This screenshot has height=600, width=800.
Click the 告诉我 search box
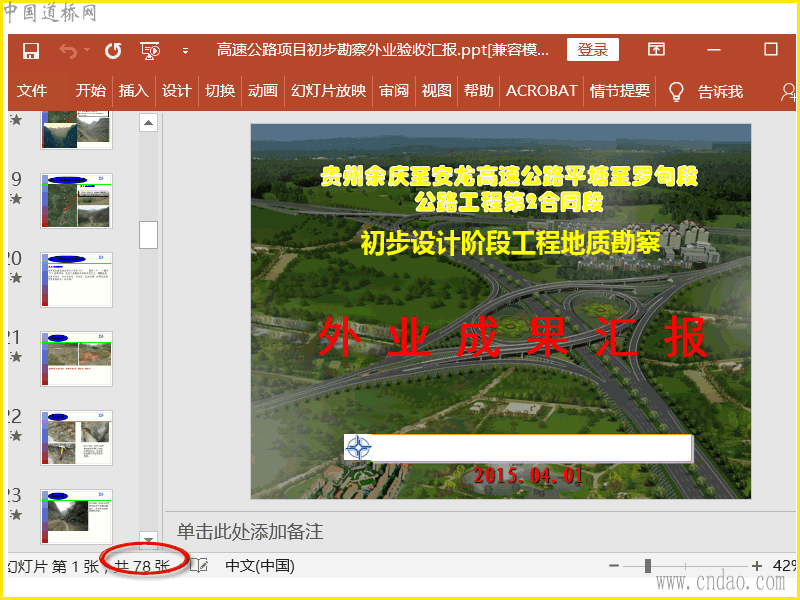(720, 92)
